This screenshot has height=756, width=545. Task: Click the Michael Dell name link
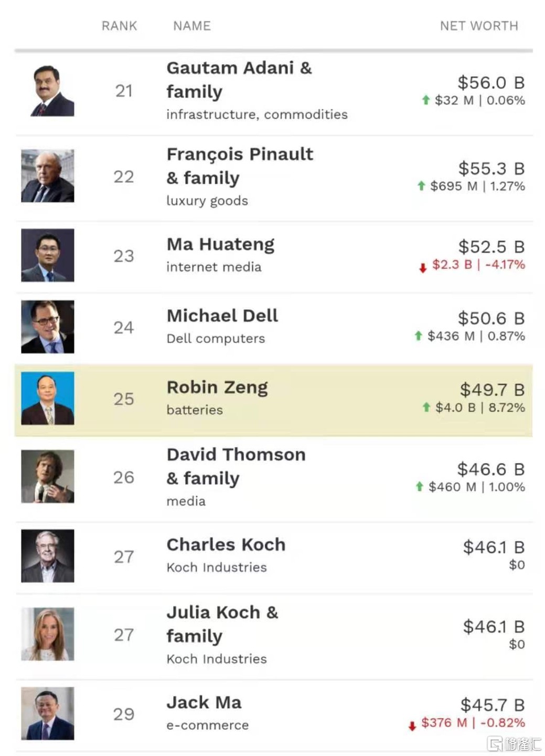tap(222, 316)
